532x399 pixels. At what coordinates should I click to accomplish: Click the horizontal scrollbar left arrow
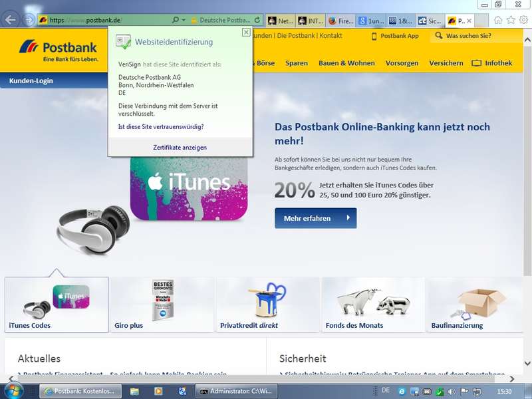coord(11,379)
